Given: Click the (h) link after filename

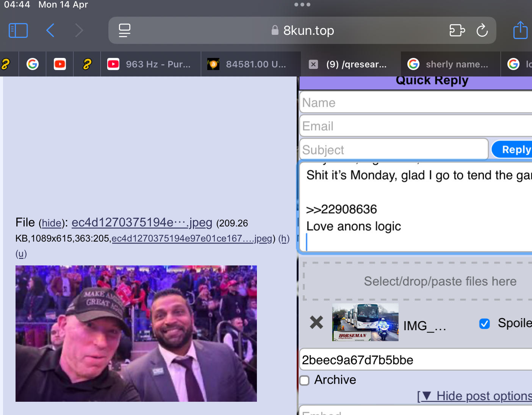Looking at the screenshot, I should [x=284, y=239].
